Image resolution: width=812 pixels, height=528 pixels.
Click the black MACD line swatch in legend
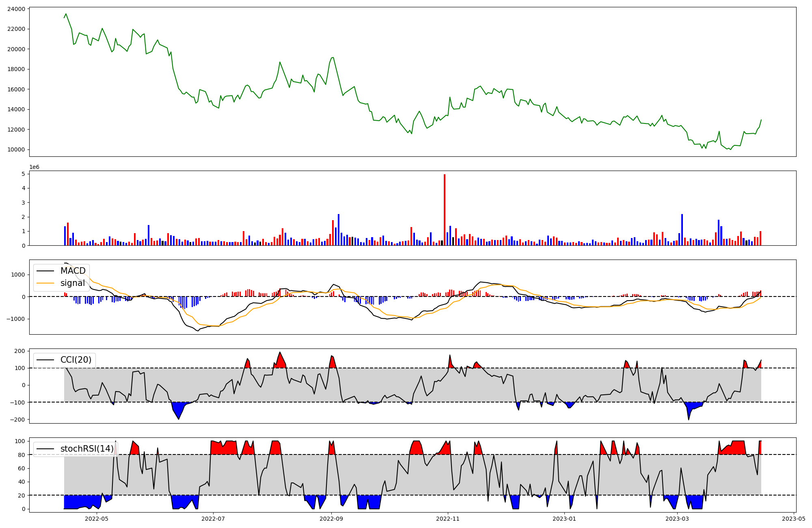(x=45, y=271)
